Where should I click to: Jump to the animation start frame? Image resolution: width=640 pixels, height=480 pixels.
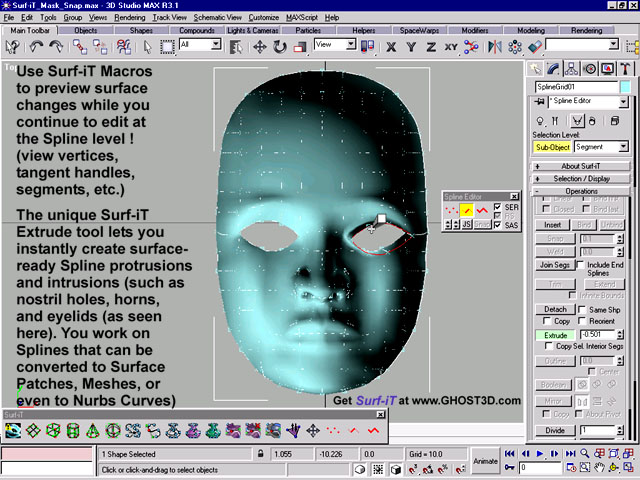tap(509, 453)
